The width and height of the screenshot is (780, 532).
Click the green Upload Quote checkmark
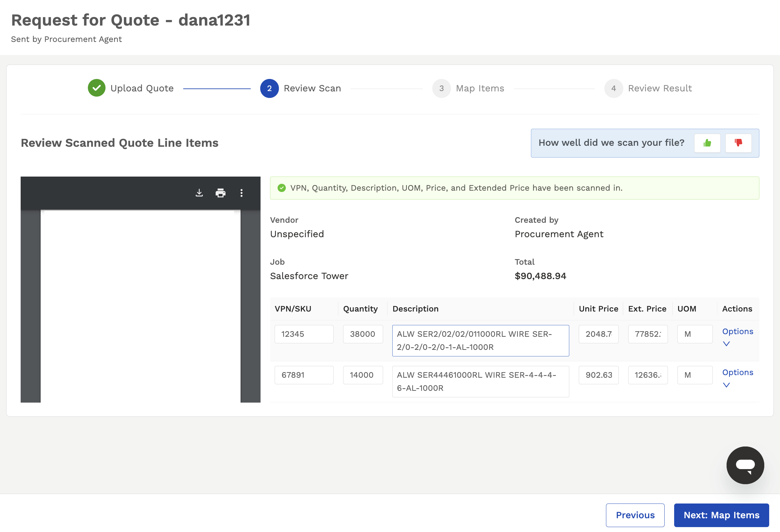click(96, 88)
